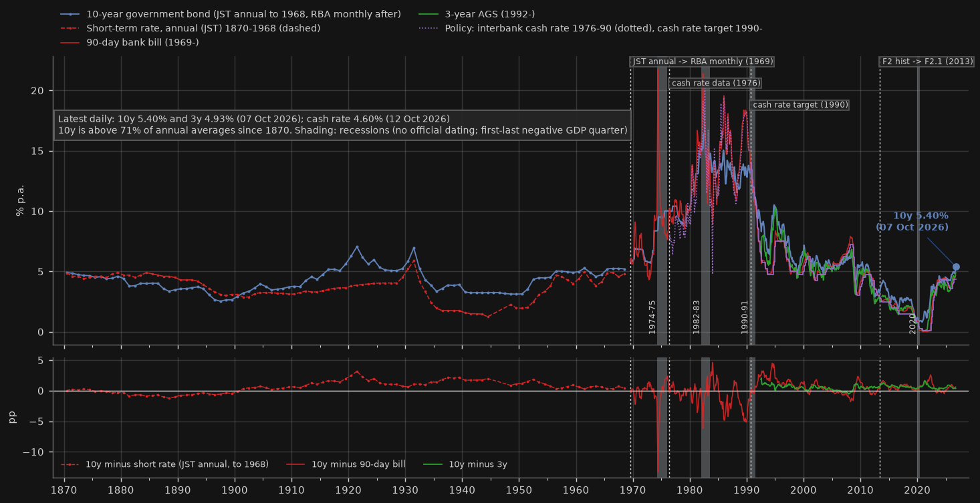Click the 1870 x-axis tick label

(64, 490)
